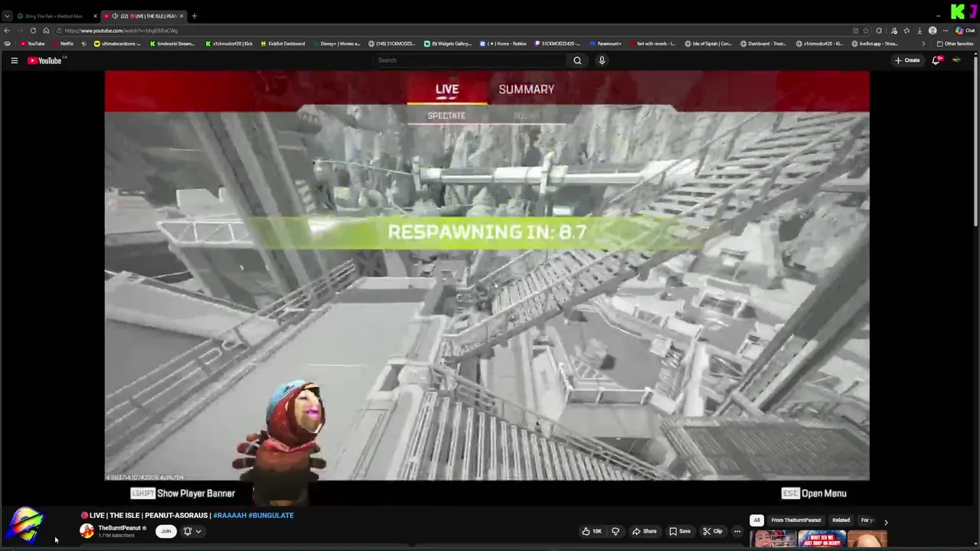Viewport: 980px width, 551px height.
Task: Select the All filter chip
Action: click(756, 520)
